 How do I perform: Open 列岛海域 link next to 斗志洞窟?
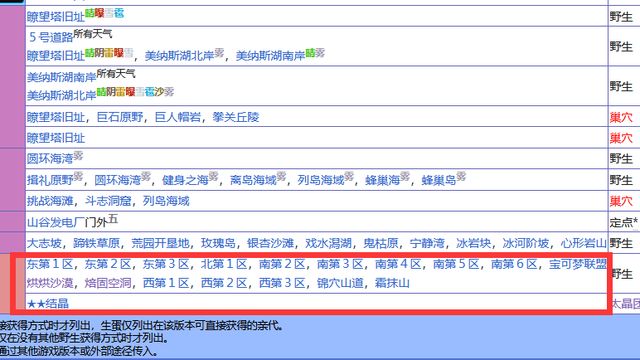166,201
